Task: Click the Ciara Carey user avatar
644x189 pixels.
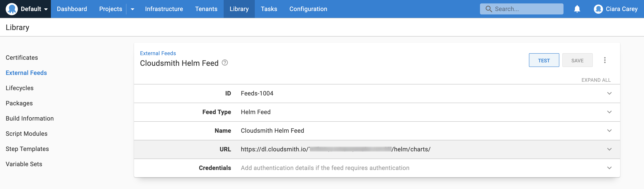Action: 598,9
